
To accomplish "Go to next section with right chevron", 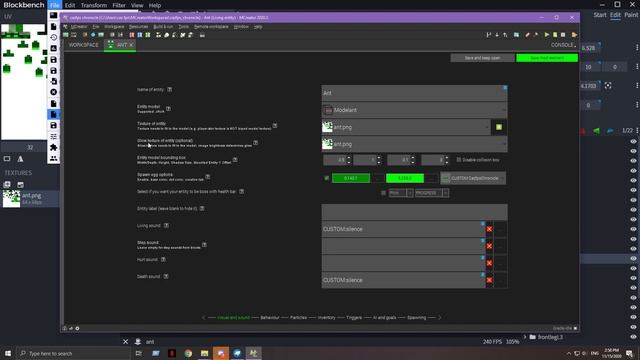I will point(440,318).
